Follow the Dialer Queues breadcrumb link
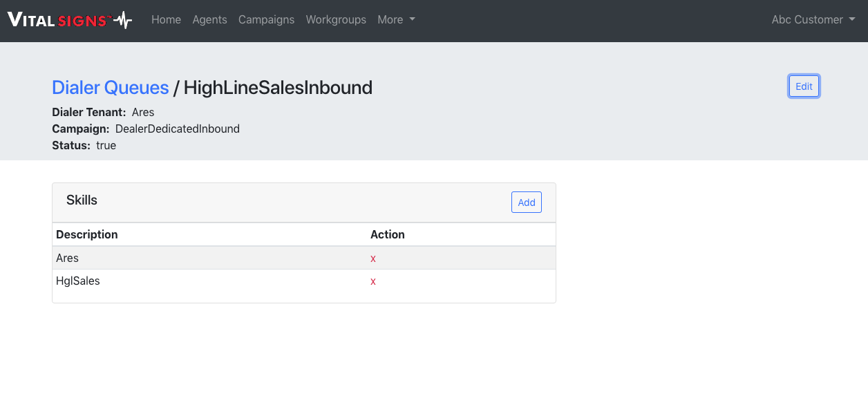This screenshot has height=396, width=868. [111, 88]
